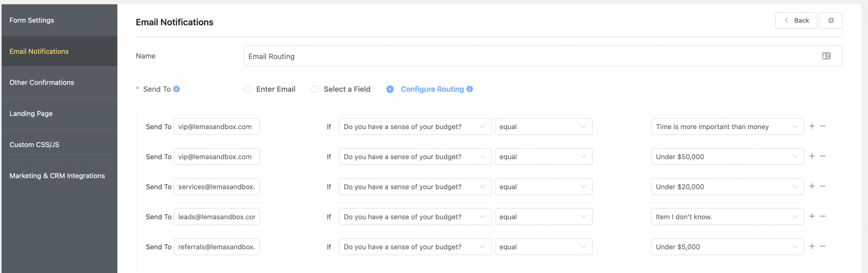Open equal operator dropdown in Under $50,000 row
Viewport: 868px width, 273px height.
pyautogui.click(x=543, y=157)
